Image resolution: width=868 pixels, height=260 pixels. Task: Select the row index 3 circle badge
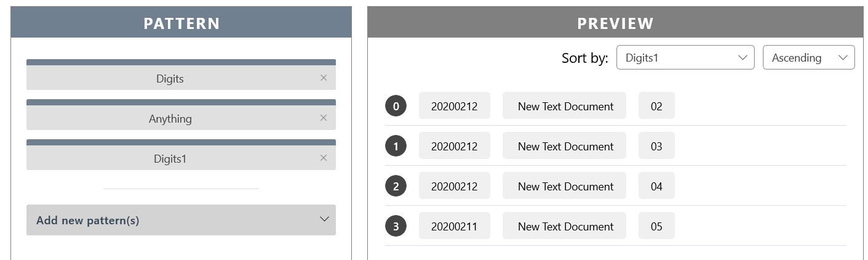coord(396,226)
